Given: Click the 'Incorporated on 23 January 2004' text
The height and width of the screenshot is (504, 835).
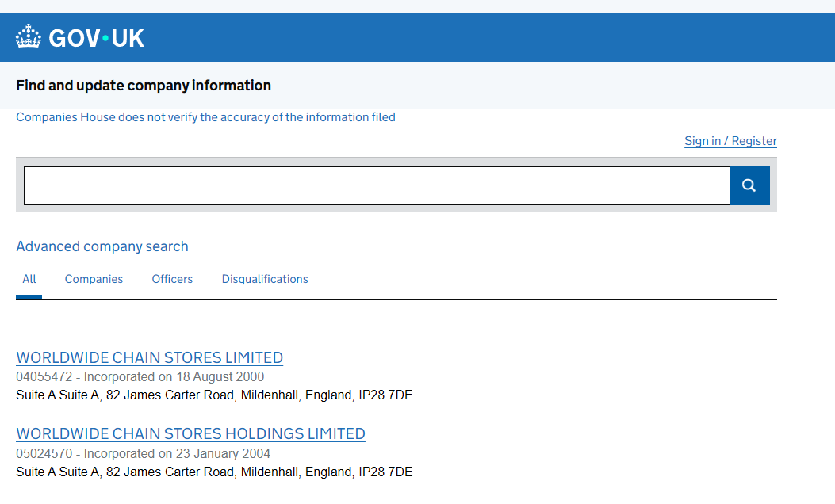Looking at the screenshot, I should [x=177, y=454].
